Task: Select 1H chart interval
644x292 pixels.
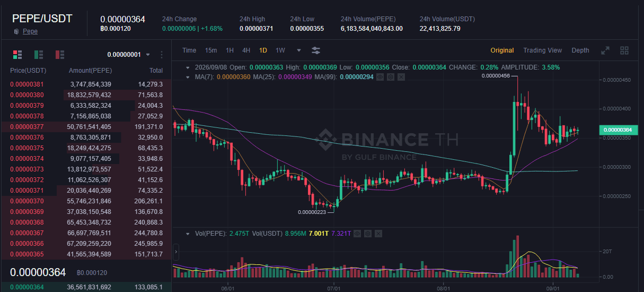Action: click(x=230, y=50)
